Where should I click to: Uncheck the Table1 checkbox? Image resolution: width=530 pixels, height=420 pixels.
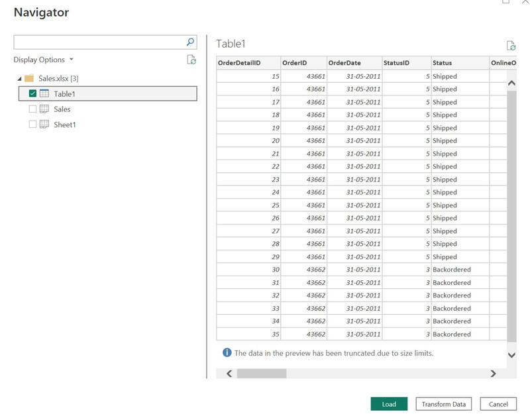click(x=32, y=93)
